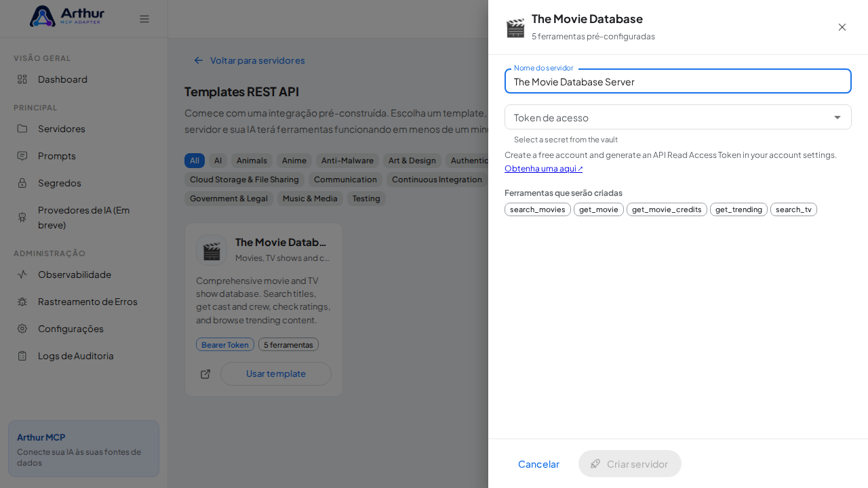Click the Bearer Token badge on card

(x=225, y=344)
